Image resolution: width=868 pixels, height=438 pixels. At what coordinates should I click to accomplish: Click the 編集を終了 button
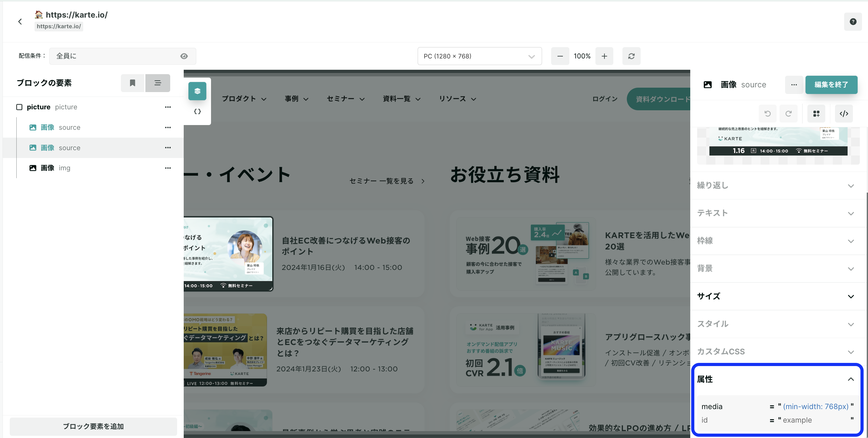831,85
